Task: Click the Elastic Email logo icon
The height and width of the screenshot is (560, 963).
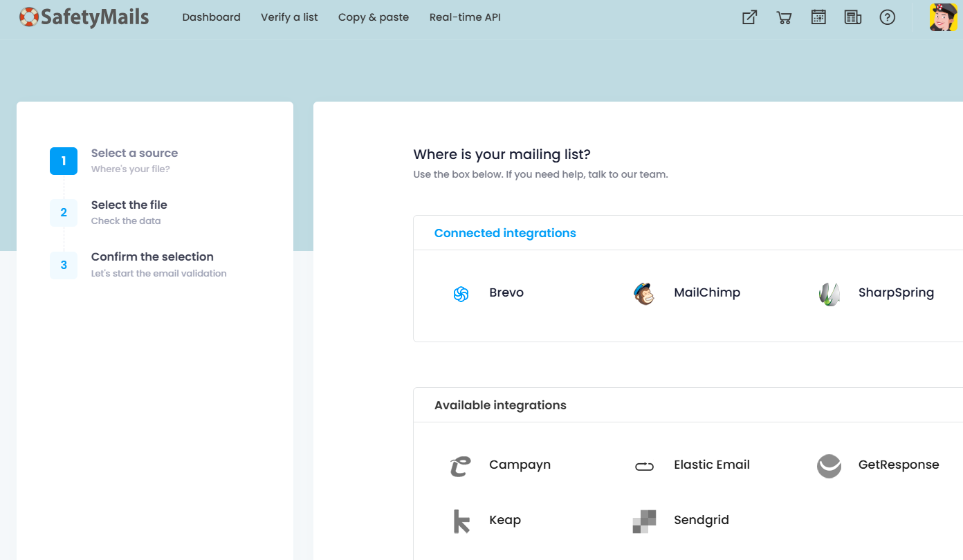Action: 644,466
